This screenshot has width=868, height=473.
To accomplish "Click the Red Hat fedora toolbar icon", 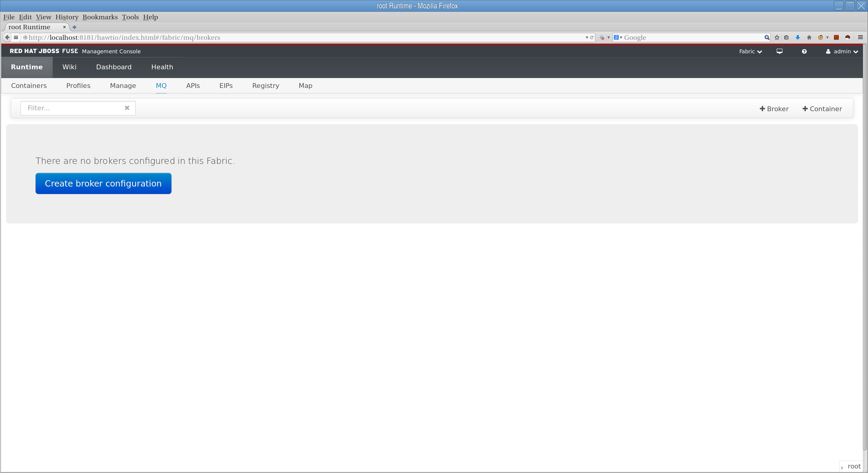I will point(848,37).
